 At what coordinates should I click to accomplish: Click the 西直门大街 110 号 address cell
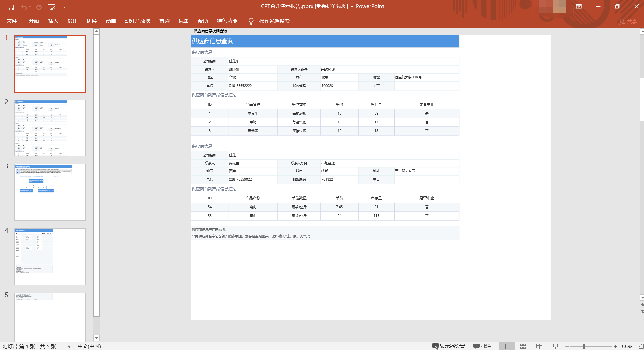click(x=427, y=77)
